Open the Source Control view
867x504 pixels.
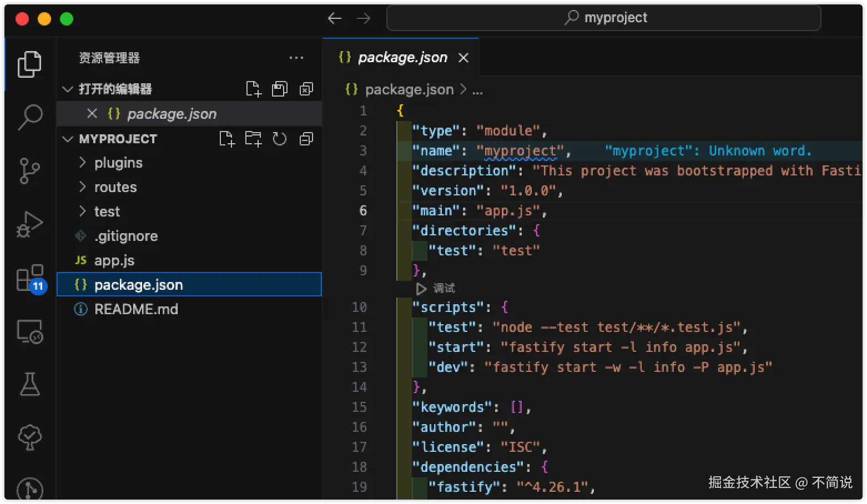(30, 170)
